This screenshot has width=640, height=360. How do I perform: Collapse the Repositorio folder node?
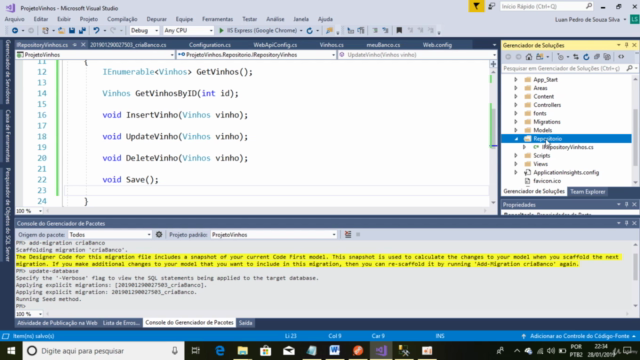click(516, 139)
